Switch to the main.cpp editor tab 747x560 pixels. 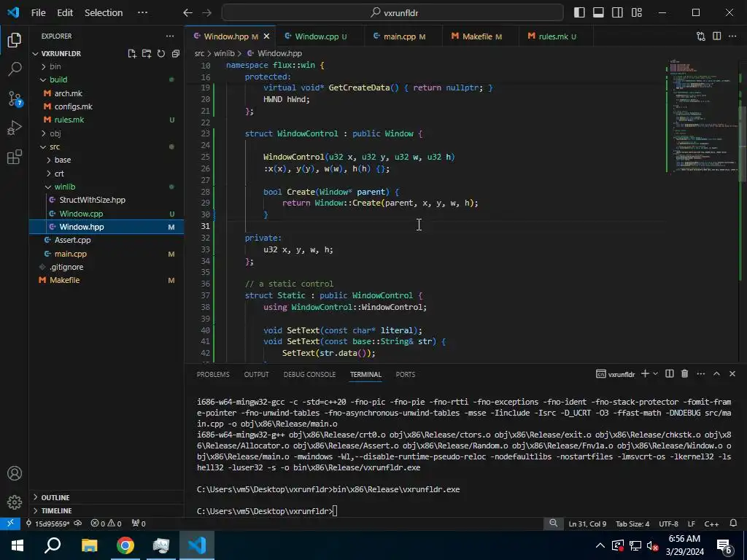(403, 36)
